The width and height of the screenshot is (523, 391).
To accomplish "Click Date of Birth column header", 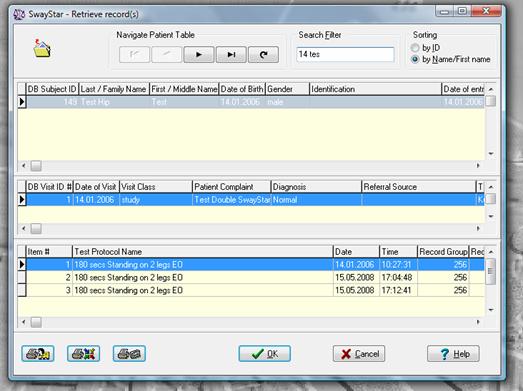I will tap(242, 89).
